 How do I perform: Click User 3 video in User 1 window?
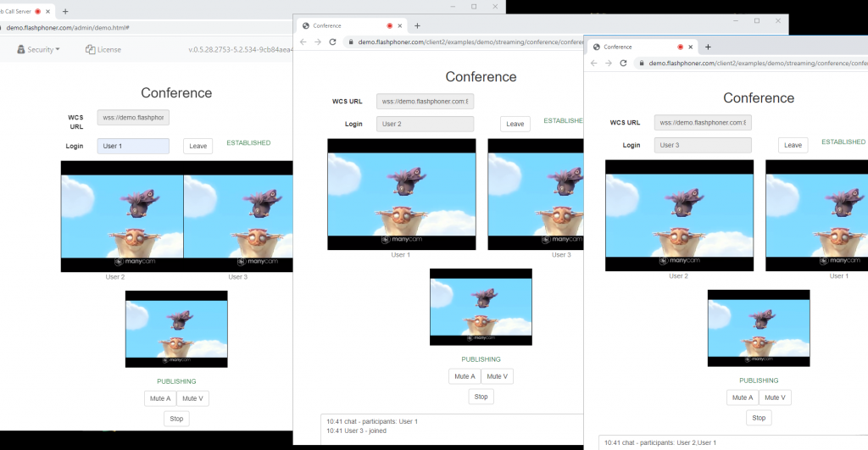coord(238,216)
